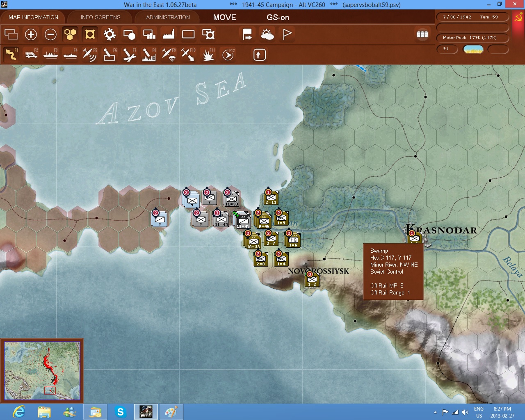Select F1 move mode
This screenshot has width=525, height=420.
coord(11,54)
